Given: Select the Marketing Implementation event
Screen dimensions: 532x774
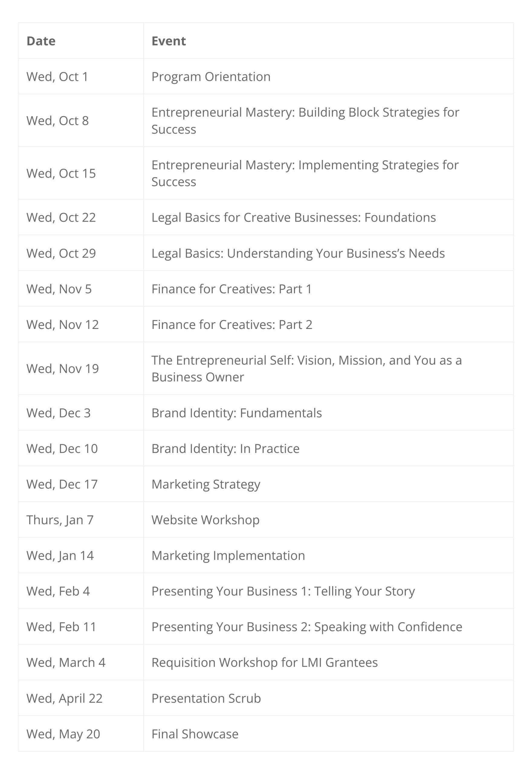Looking at the screenshot, I should pyautogui.click(x=228, y=556).
